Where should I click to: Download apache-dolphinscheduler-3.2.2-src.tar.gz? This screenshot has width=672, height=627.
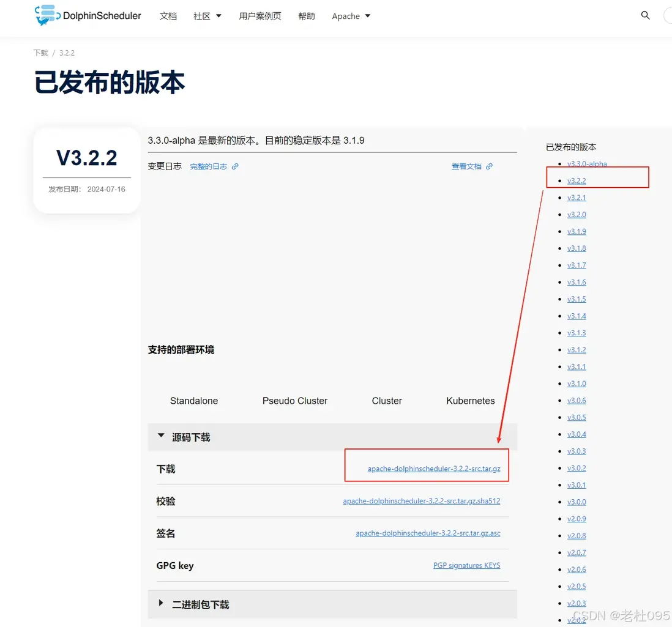(x=434, y=469)
